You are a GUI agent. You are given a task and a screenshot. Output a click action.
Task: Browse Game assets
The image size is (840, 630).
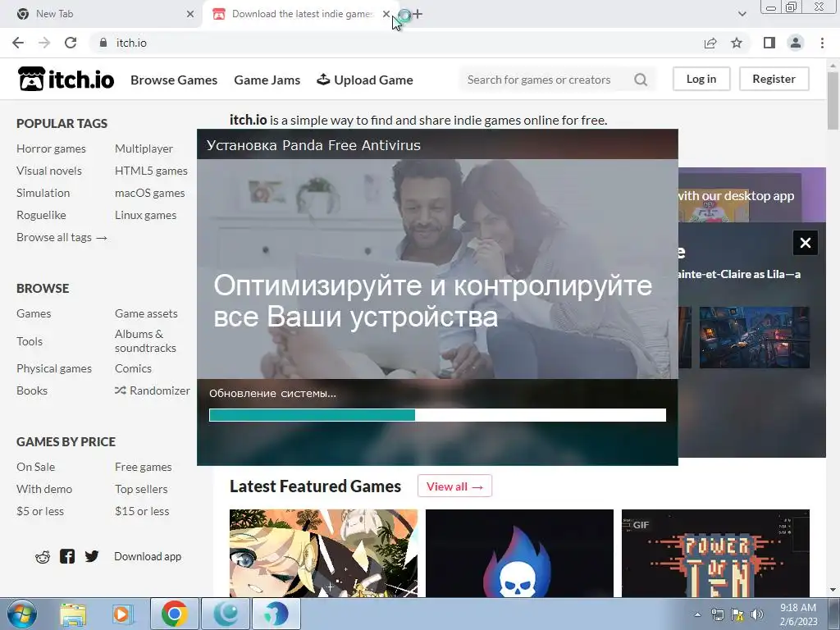[x=146, y=313]
